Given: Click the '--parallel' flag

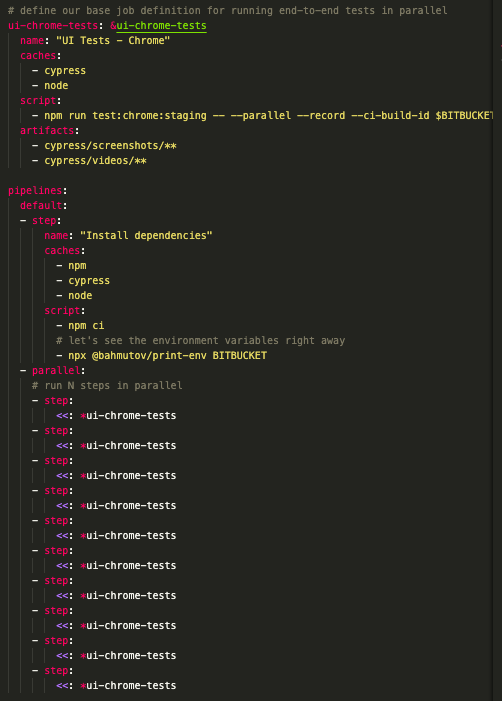Looking at the screenshot, I should pos(261,115).
